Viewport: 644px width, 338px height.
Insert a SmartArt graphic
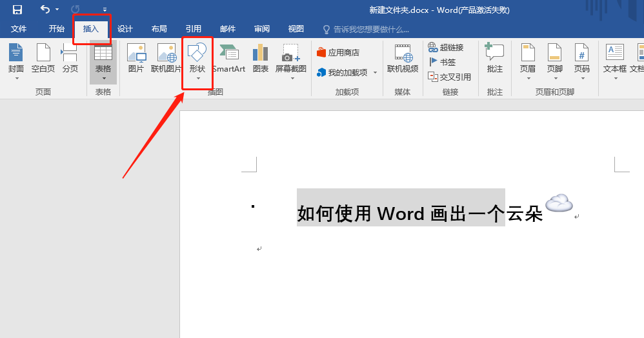(x=229, y=58)
